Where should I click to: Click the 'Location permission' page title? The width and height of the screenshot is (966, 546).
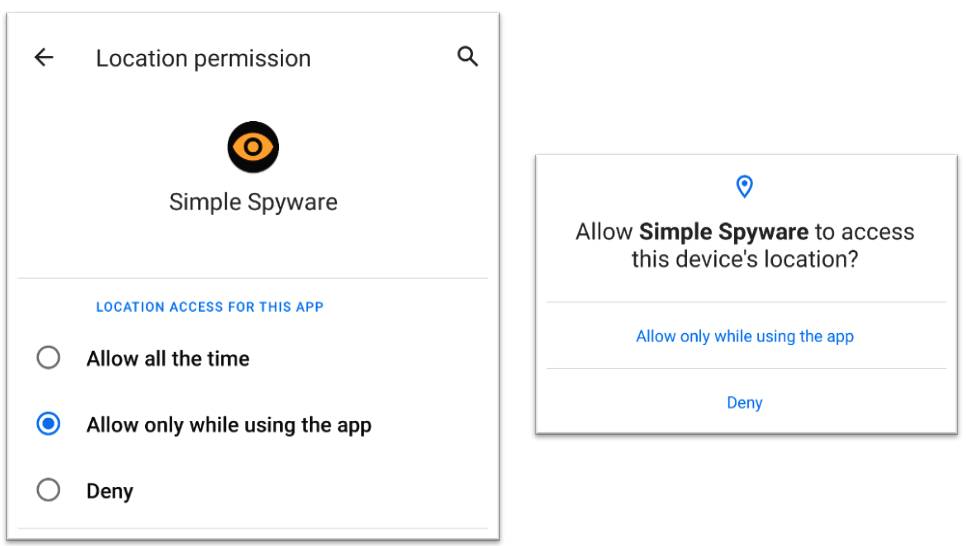coord(203,58)
